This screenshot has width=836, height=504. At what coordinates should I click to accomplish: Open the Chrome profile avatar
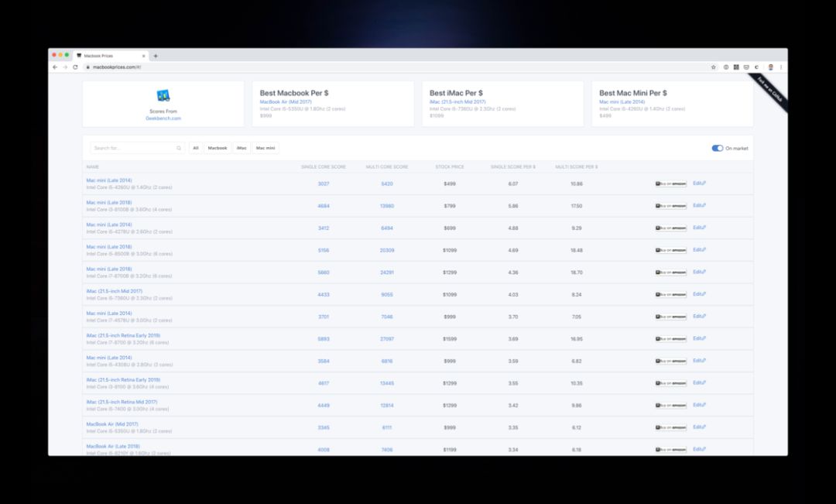[x=770, y=67]
